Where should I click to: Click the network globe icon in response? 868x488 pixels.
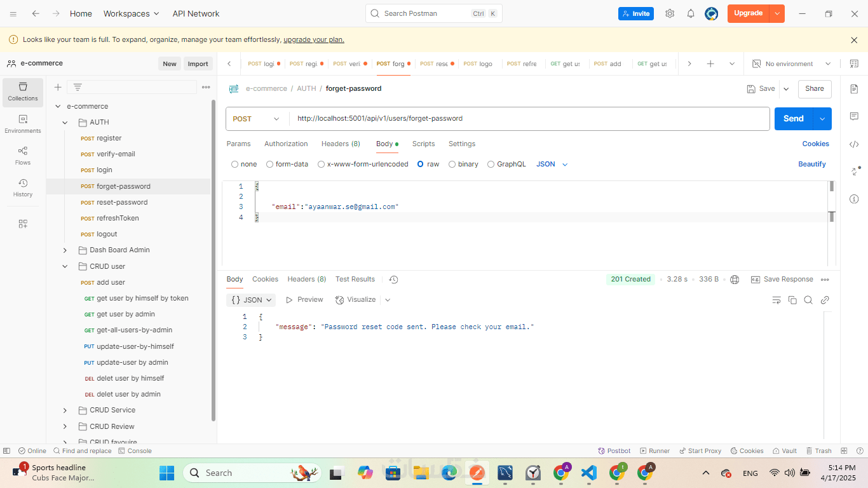735,280
